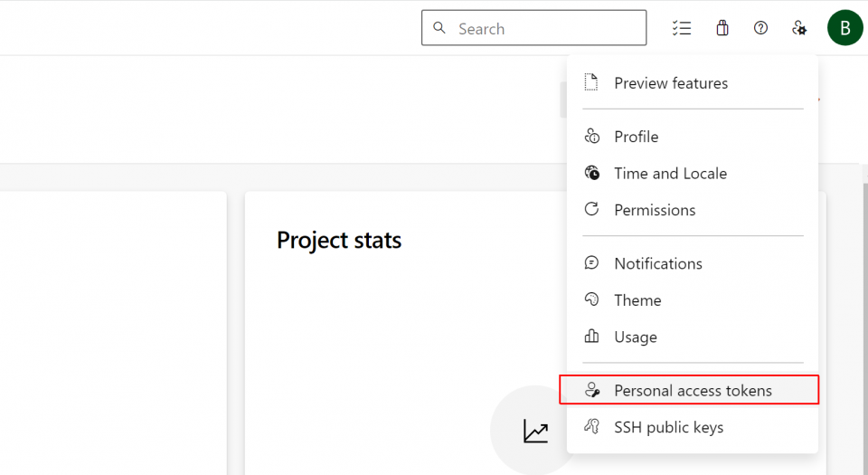Click the key icon beside SSH public keys

(591, 427)
